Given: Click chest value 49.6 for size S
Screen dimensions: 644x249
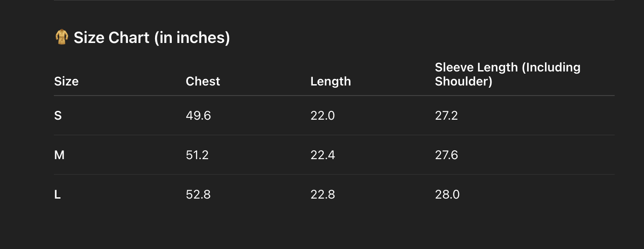Looking at the screenshot, I should click(198, 116).
